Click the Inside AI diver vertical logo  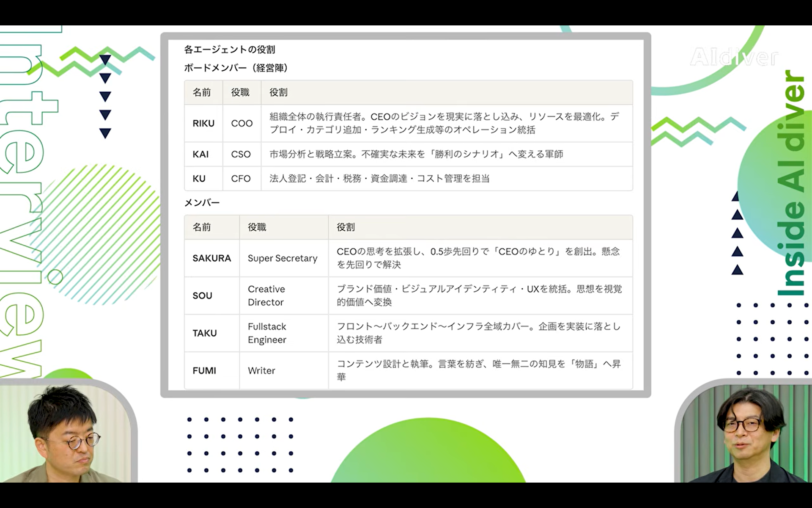tap(791, 183)
